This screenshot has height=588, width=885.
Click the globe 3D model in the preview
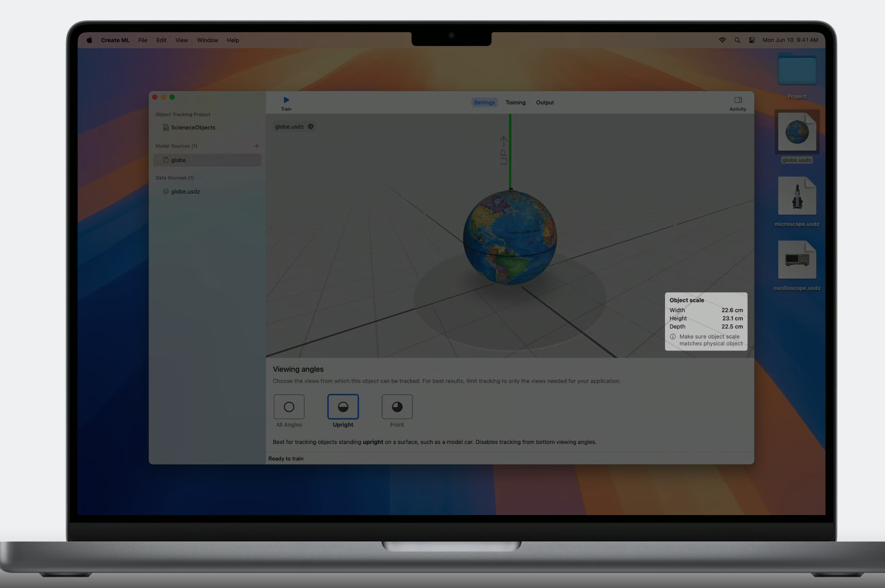coord(510,237)
